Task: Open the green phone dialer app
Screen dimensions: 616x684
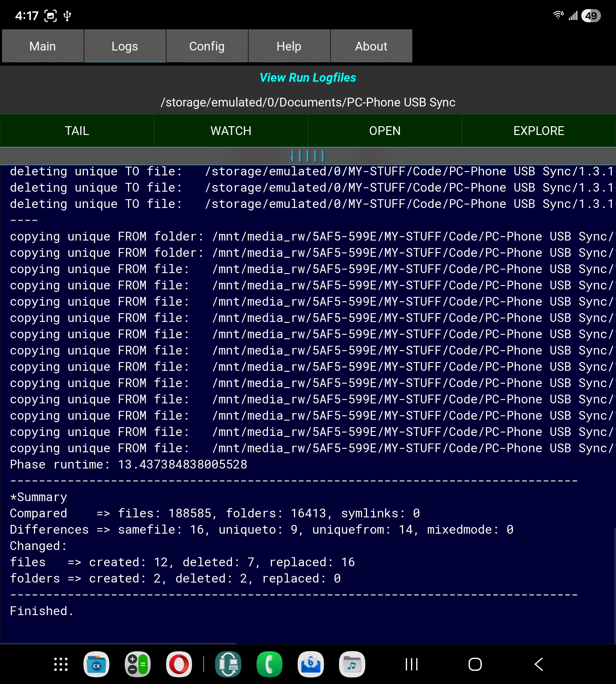Action: tap(269, 664)
